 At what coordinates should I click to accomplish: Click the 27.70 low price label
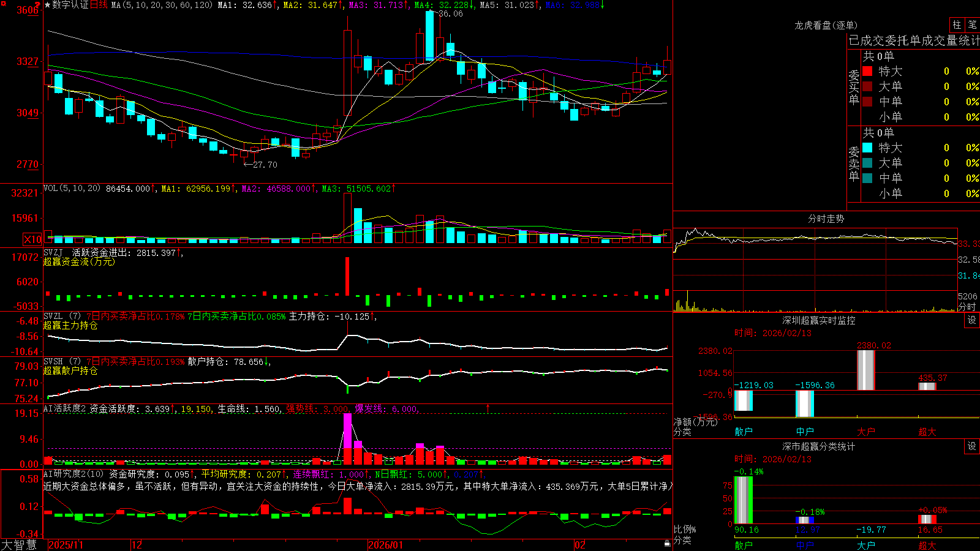coord(265,165)
